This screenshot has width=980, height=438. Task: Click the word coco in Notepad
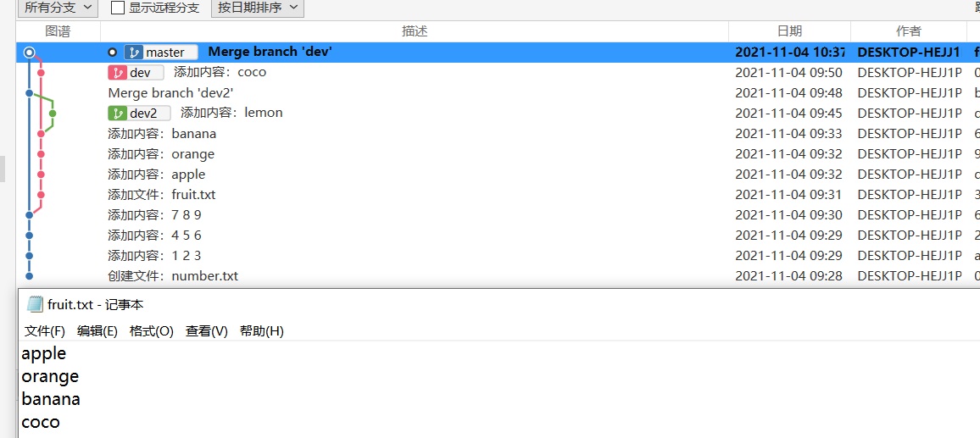click(x=41, y=423)
